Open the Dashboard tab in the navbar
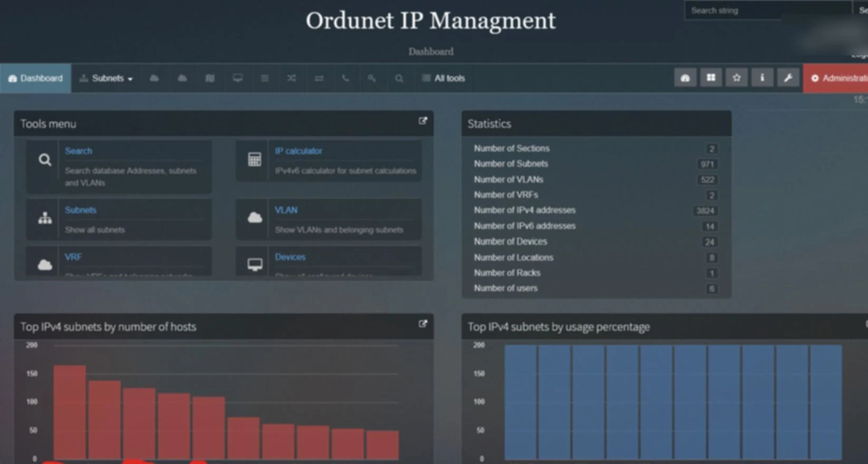The height and width of the screenshot is (464, 868). (35, 78)
